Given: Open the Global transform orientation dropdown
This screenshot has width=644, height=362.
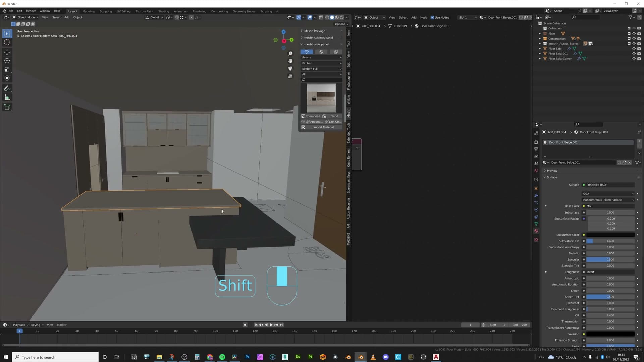Looking at the screenshot, I should (154, 18).
